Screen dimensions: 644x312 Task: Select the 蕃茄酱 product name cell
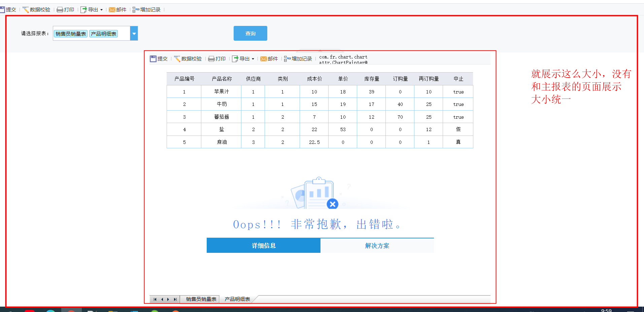(x=222, y=117)
